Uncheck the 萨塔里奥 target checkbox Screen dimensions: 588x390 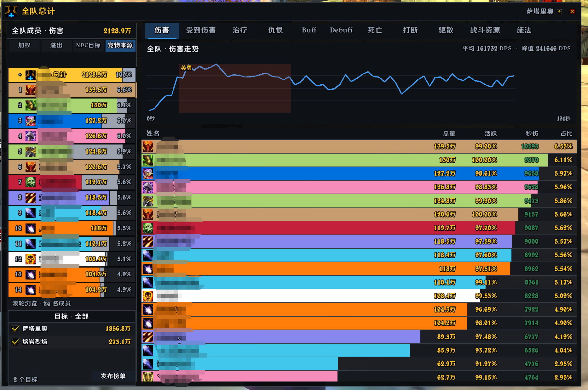pos(15,329)
